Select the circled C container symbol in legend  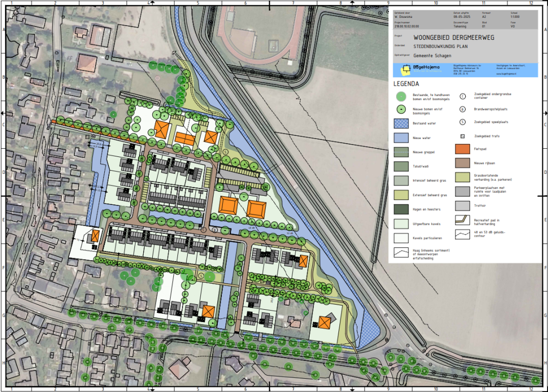pos(462,96)
